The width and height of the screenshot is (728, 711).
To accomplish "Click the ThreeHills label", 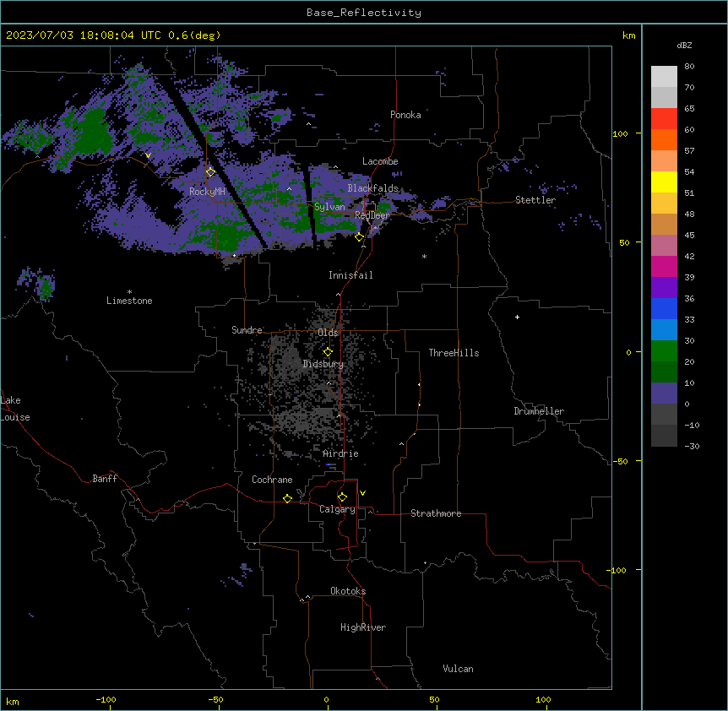I will [x=454, y=353].
